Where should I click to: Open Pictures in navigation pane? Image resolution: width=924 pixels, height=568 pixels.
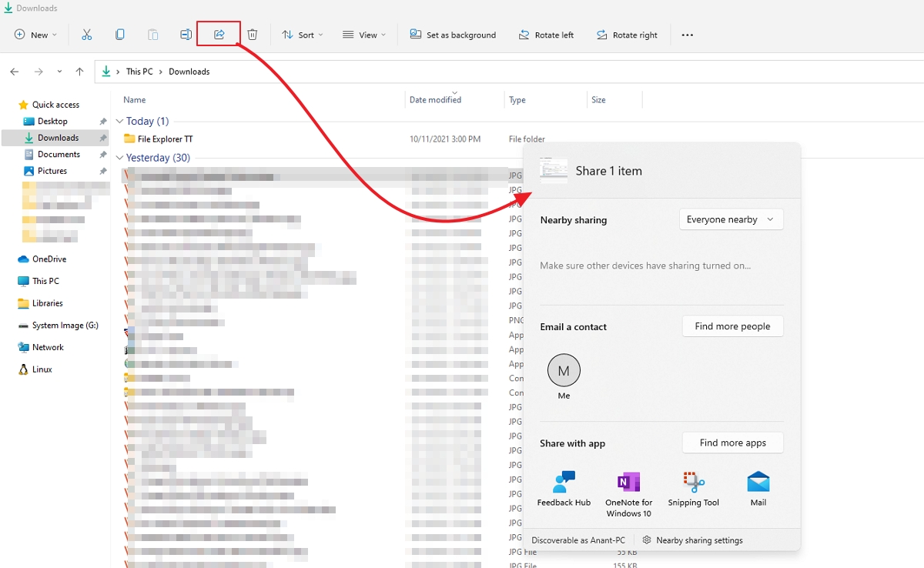click(52, 171)
